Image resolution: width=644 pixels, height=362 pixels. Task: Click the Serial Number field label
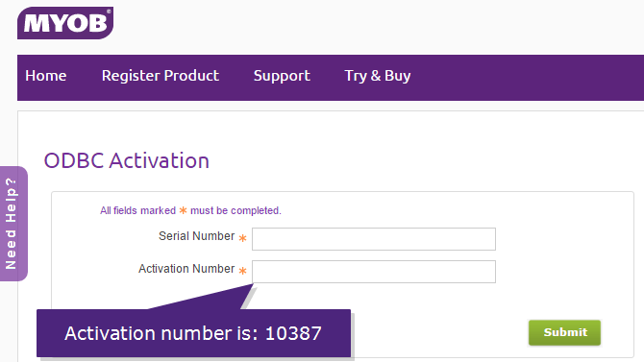pos(196,236)
